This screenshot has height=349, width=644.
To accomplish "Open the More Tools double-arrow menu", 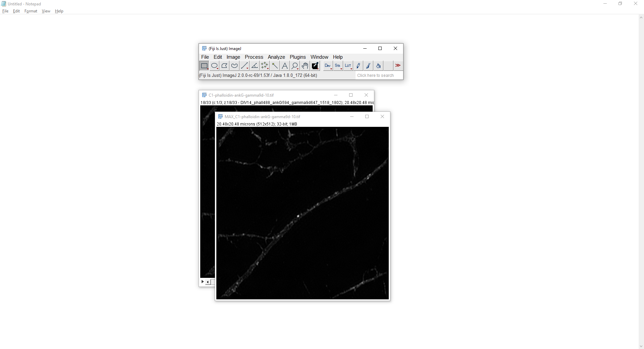I will [x=398, y=66].
